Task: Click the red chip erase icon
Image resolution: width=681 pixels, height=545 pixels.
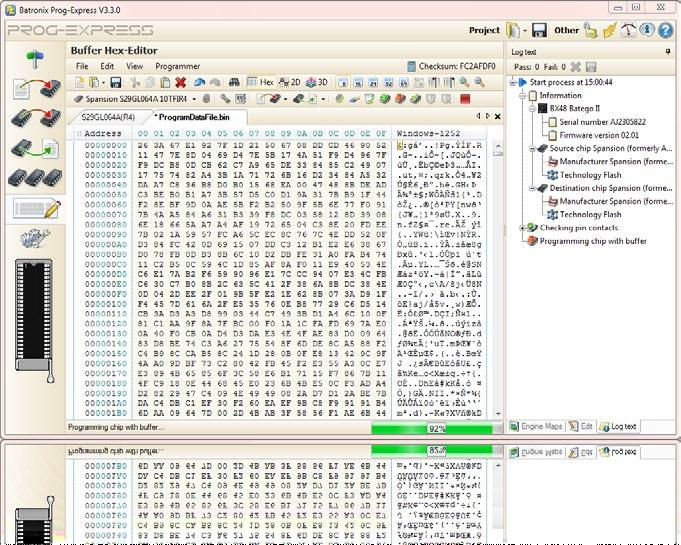Action: (400, 99)
